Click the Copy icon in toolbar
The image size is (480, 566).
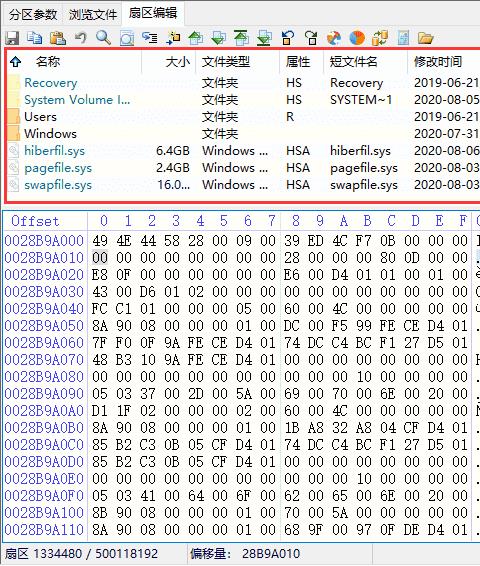click(35, 38)
